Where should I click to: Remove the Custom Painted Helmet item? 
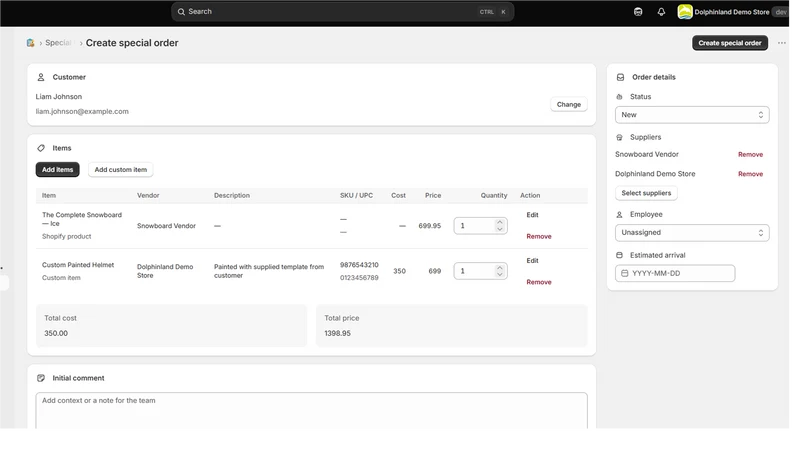(539, 282)
